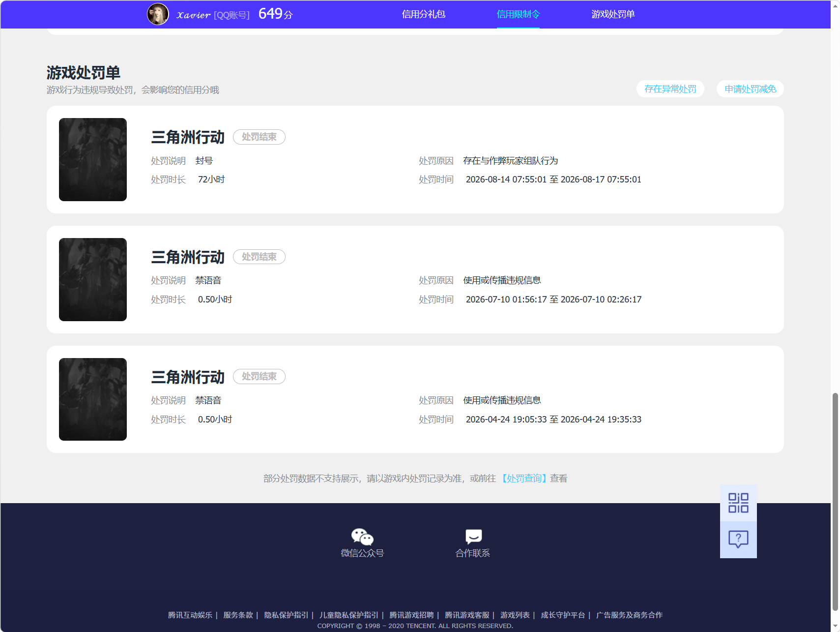Click 处罚结束 badge on the 2026-07-10 card
Viewport: 840px width, 632px height.
(x=259, y=257)
